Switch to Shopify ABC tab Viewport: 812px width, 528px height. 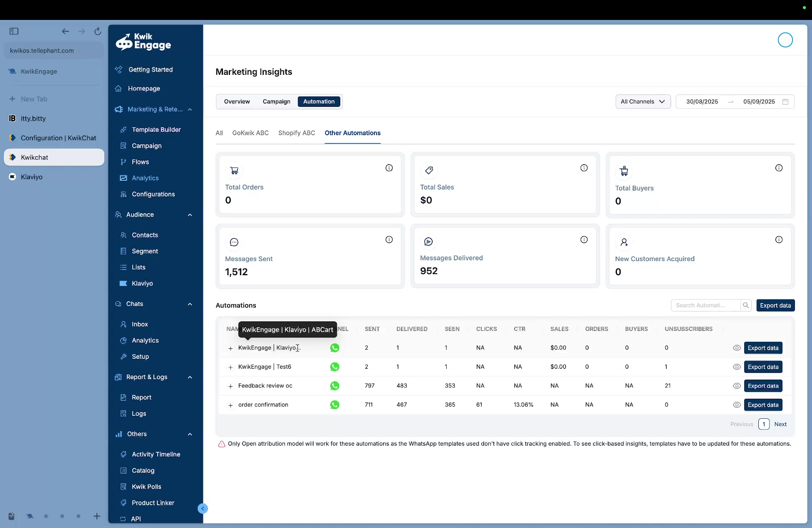[x=297, y=133]
